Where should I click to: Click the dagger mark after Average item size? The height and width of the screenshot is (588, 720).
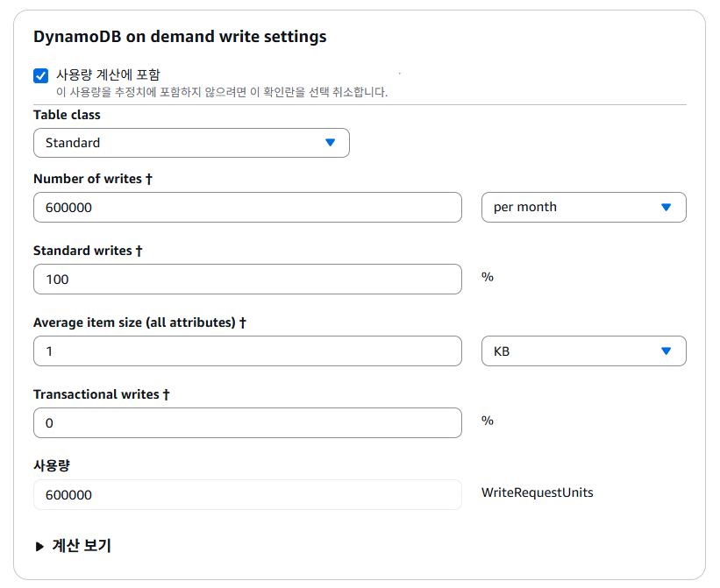click(243, 322)
